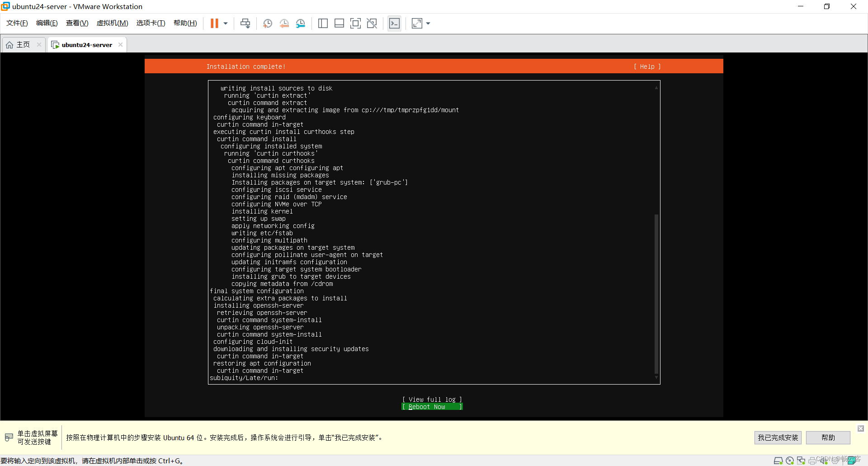868x466 pixels.
Task: Send Ctrl+Alt+Del to the virtual machine
Action: (245, 24)
